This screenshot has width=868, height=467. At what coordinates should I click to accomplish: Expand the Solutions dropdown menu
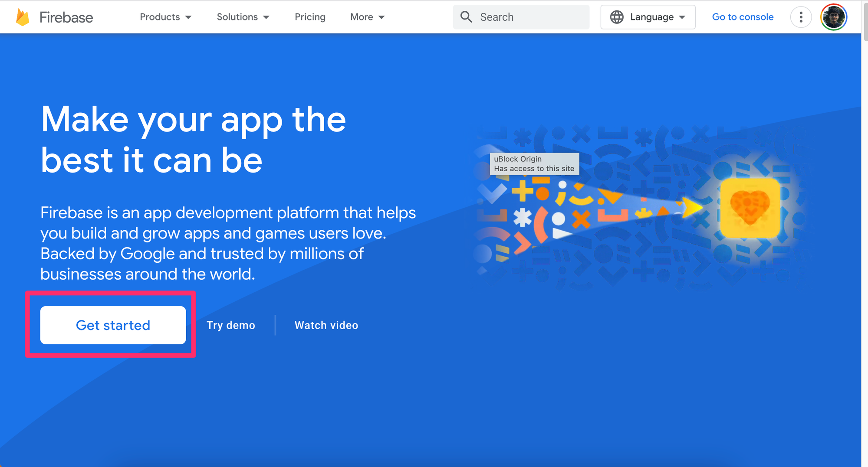coord(243,17)
